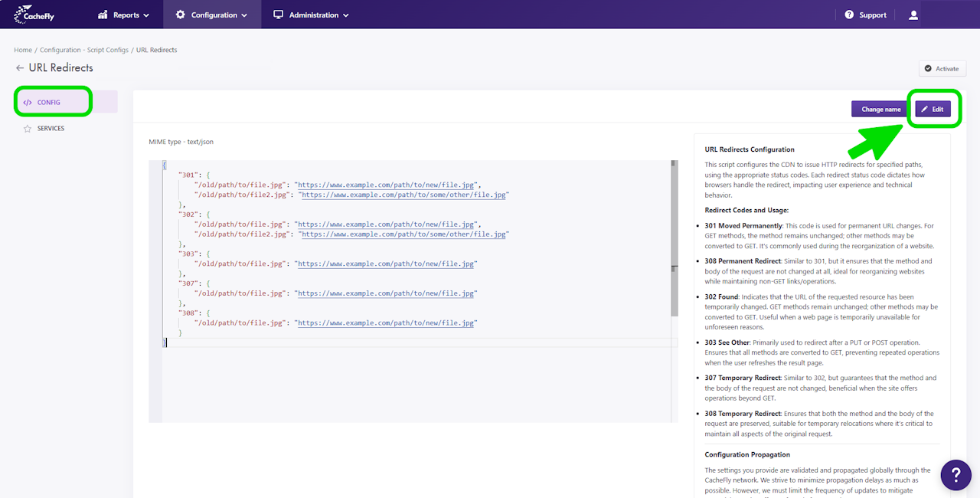The image size is (980, 498).
Task: Click inside the JSON code editor
Action: click(413, 375)
